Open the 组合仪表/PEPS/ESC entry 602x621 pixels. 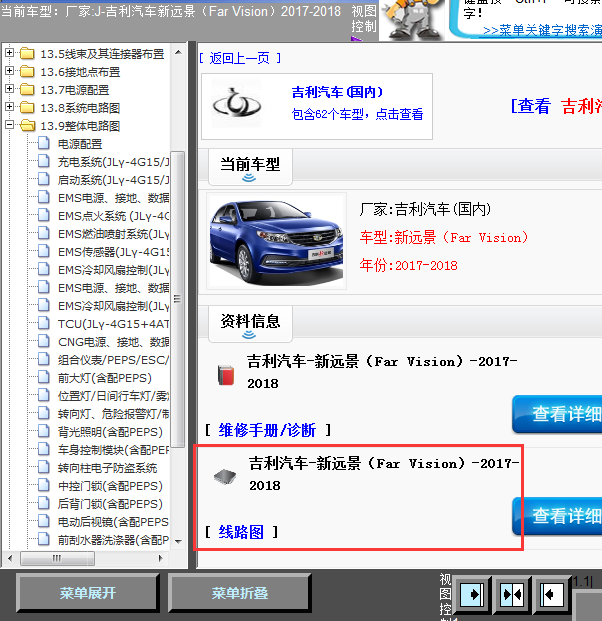113,360
